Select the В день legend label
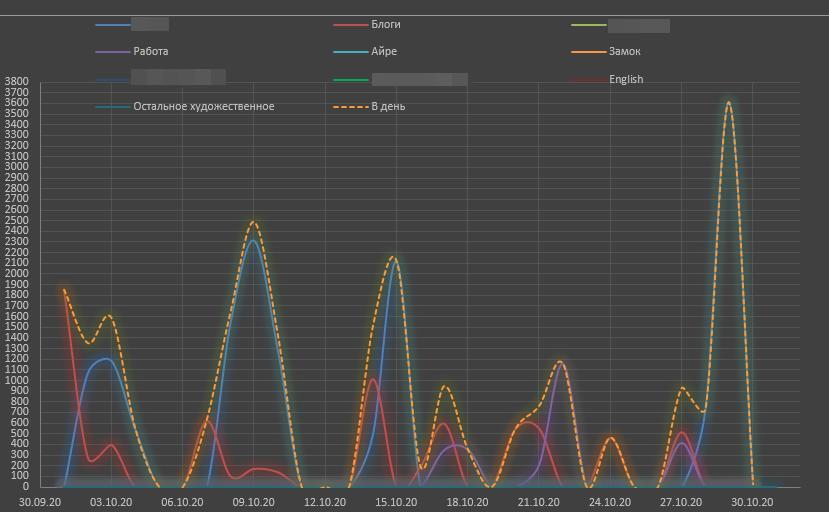 pos(388,106)
